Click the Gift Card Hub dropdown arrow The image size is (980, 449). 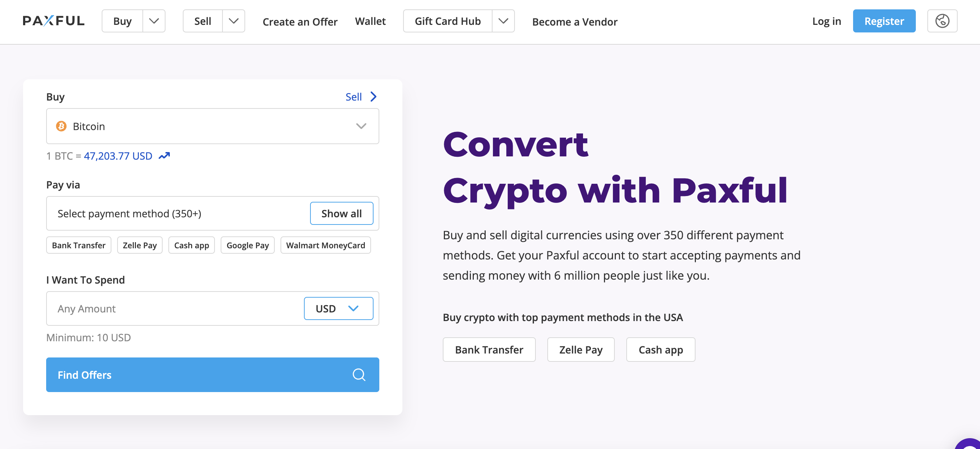(504, 21)
